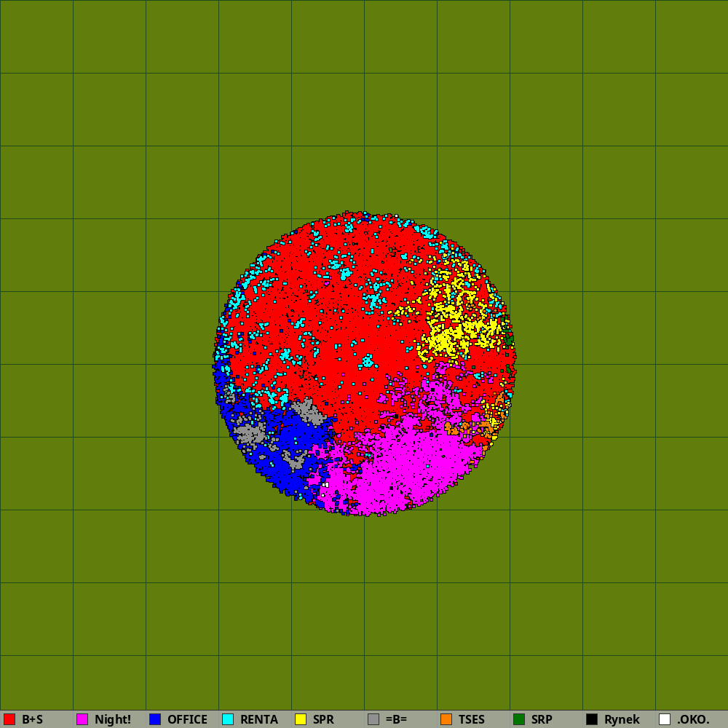Select the =B= legend label
This screenshot has height=728, width=728.
tap(396, 719)
